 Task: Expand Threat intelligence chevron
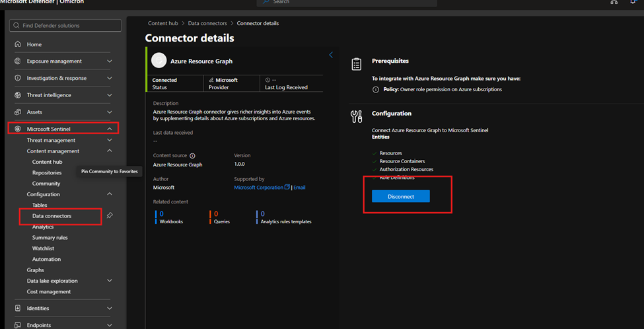(x=109, y=95)
